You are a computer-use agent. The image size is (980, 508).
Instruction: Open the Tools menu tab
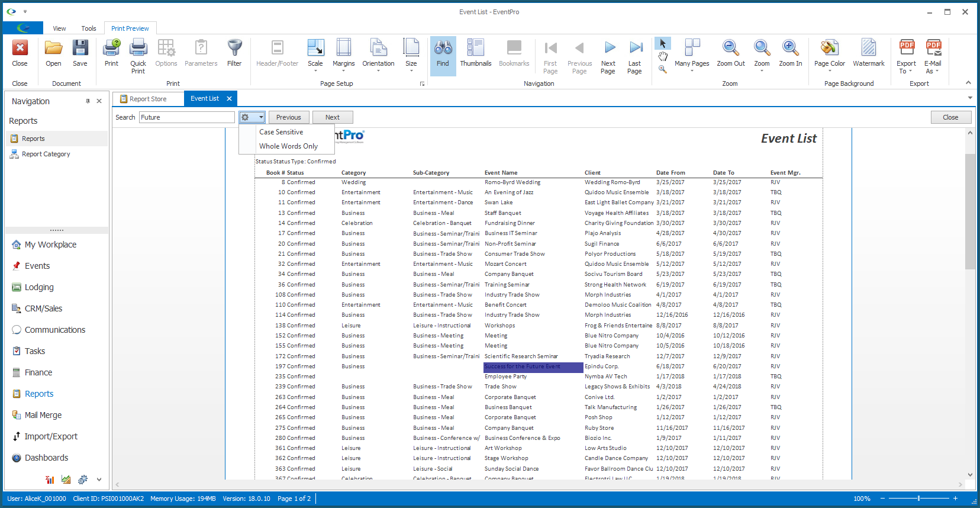[x=89, y=28]
